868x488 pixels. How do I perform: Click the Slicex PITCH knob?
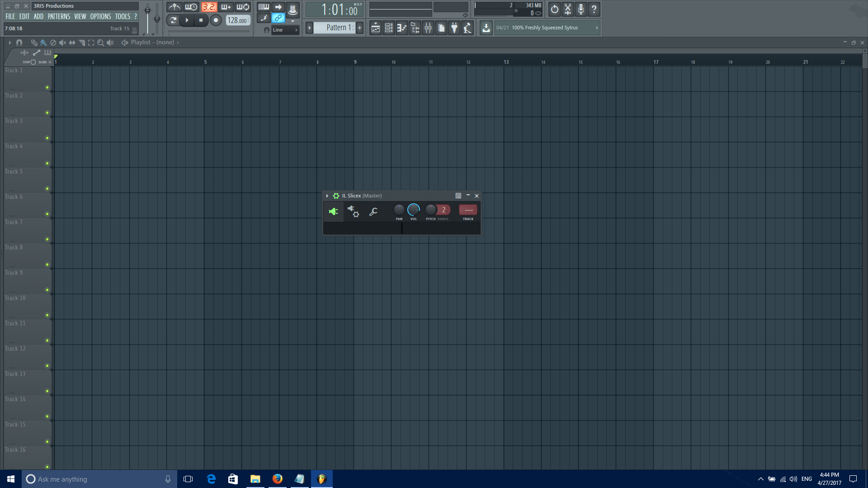tap(431, 210)
